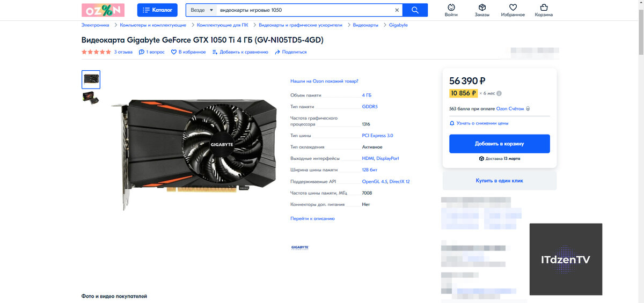Click Перейти к описанию link
This screenshot has height=303, width=644.
[x=312, y=219]
